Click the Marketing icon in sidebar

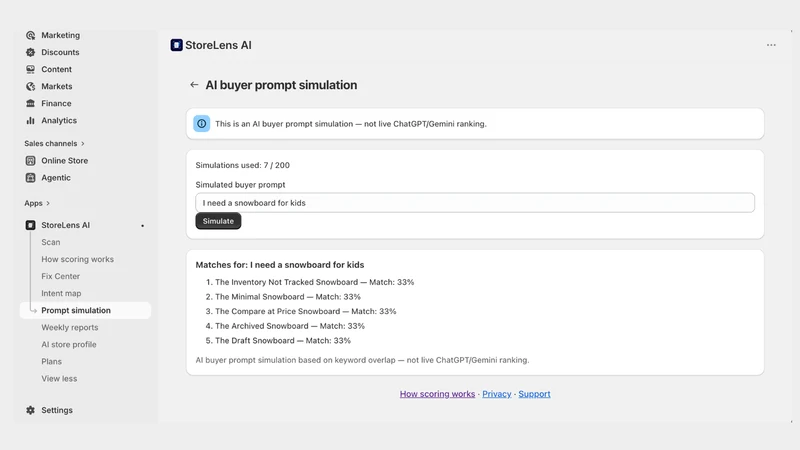click(31, 35)
